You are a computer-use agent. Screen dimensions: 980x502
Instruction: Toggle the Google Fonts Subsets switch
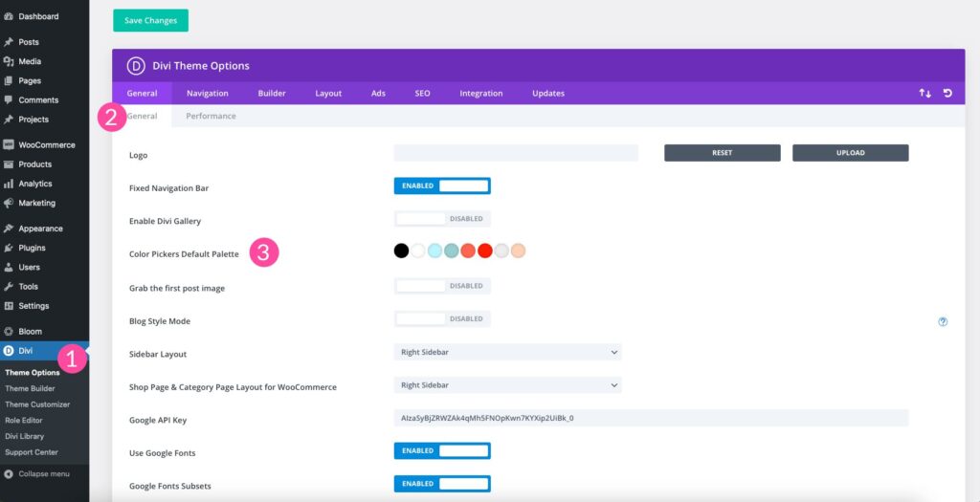[x=442, y=484]
